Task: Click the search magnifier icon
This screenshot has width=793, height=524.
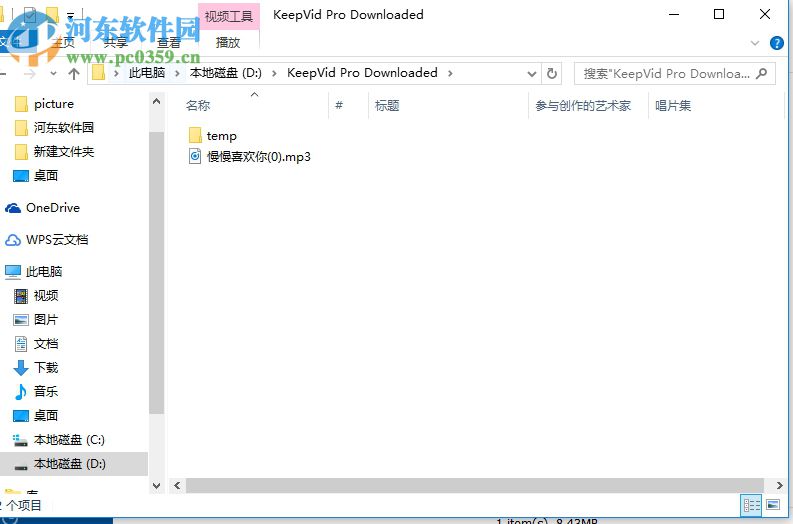Action: click(x=761, y=74)
